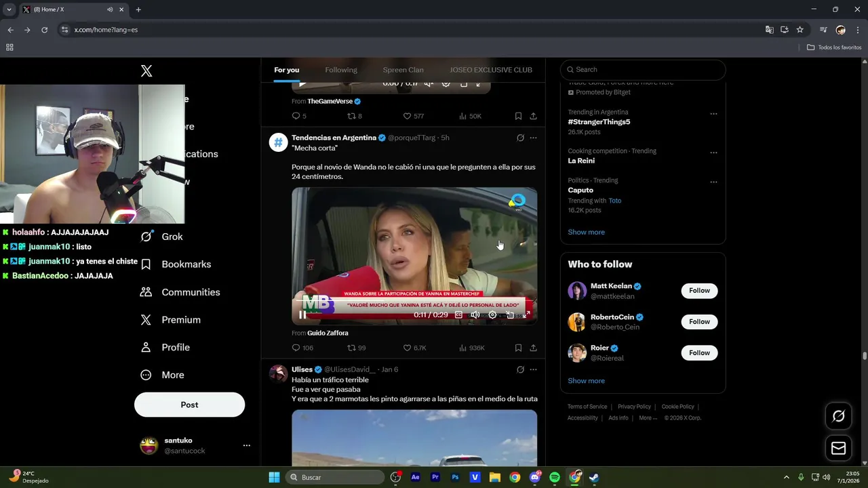Repost the post with 99 reposts

356,348
